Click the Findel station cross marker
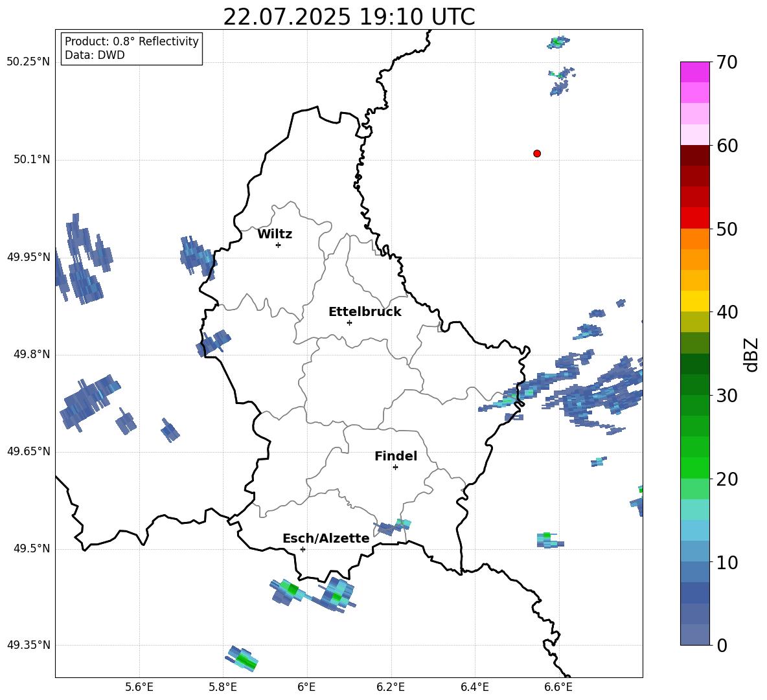767x700 pixels. [x=396, y=468]
